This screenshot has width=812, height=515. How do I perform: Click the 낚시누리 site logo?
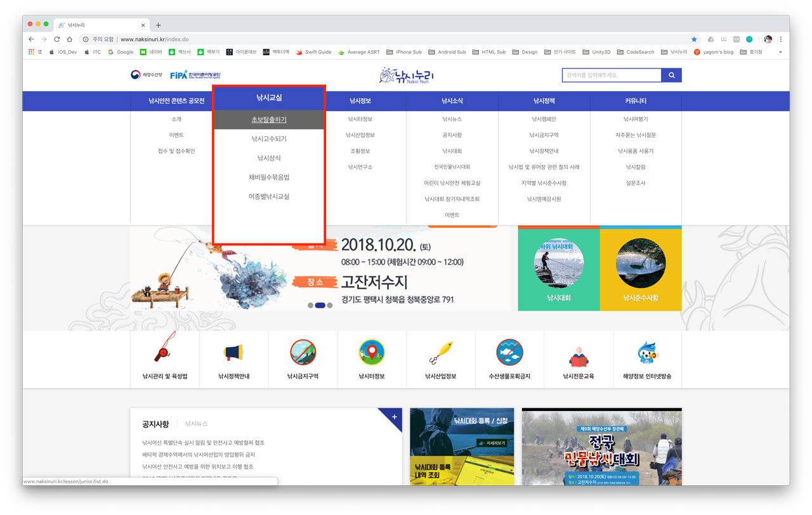pyautogui.click(x=405, y=75)
